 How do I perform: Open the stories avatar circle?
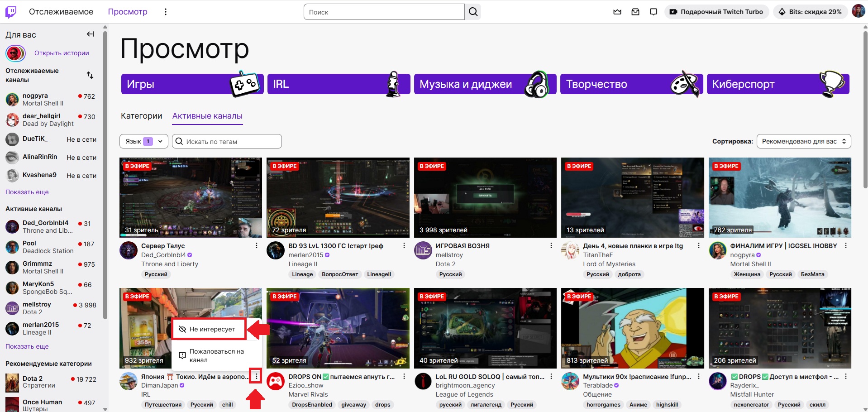(x=15, y=53)
